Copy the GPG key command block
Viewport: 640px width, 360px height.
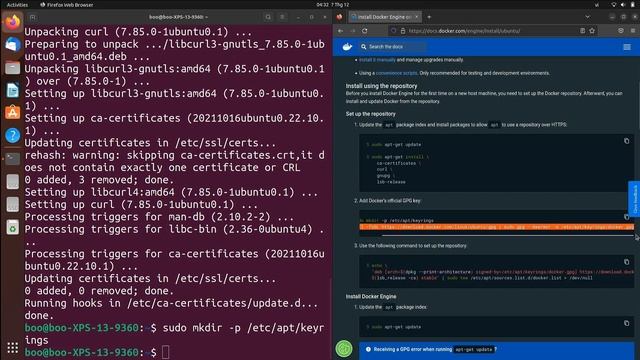(x=627, y=217)
